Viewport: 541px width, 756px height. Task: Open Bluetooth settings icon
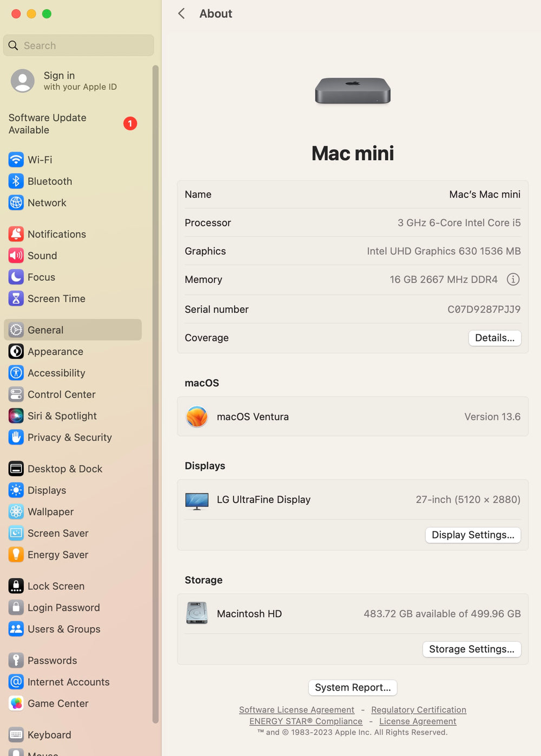click(x=16, y=181)
